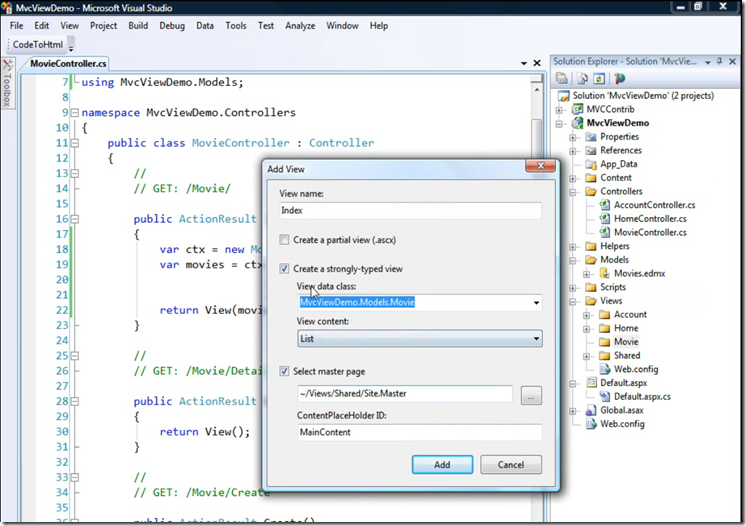Click the Default.aspx page icon
The image size is (746, 526).
click(x=591, y=383)
